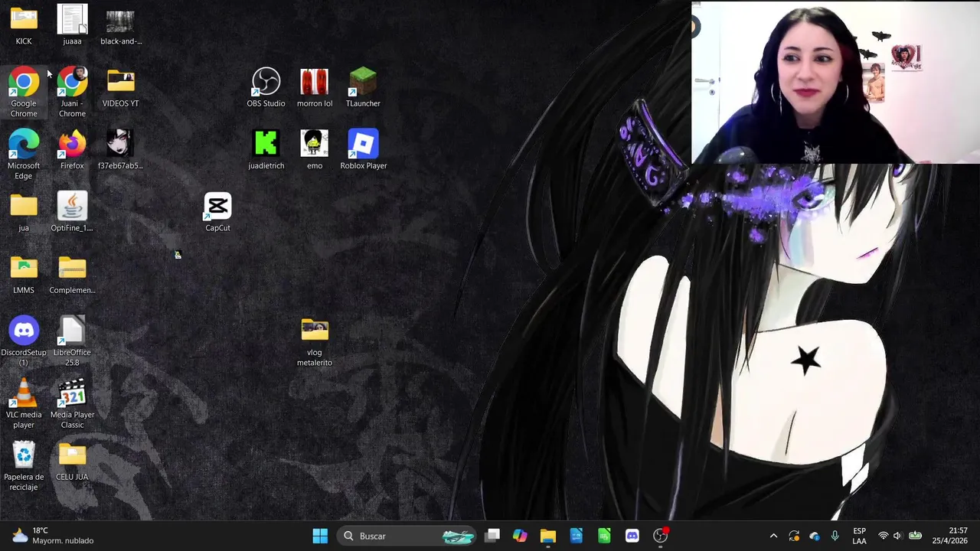Open the CELU JUA folder
Image resolution: width=980 pixels, height=551 pixels.
pos(72,461)
